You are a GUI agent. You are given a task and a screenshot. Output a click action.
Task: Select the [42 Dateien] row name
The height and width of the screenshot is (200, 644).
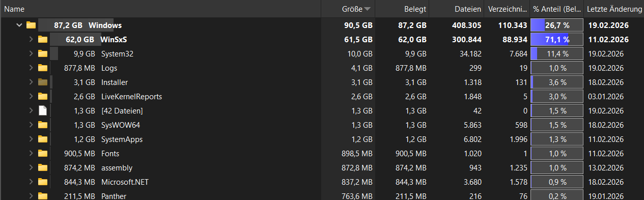coord(122,110)
